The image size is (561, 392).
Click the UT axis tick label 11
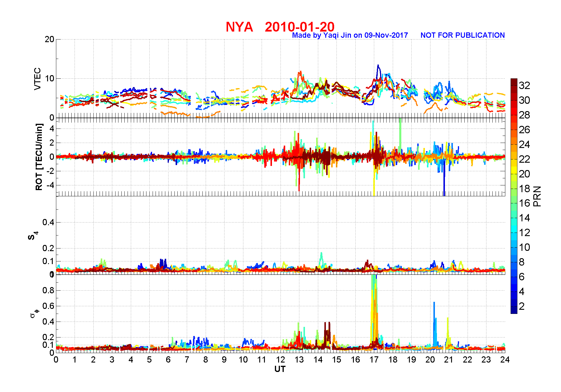[262, 360]
